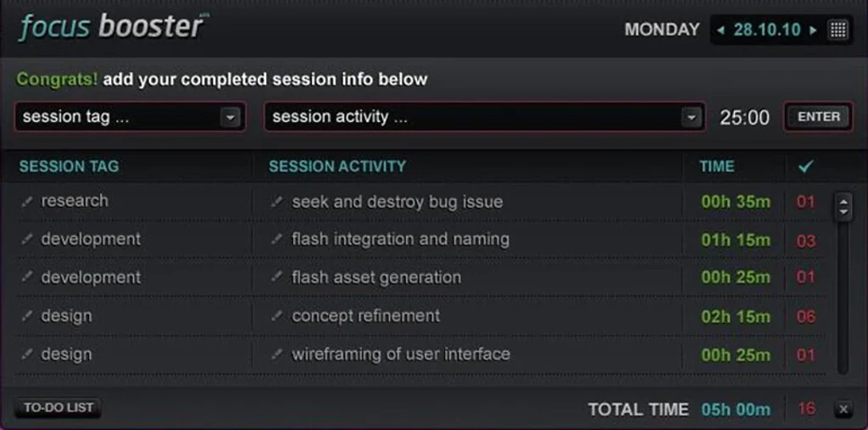The height and width of the screenshot is (430, 868).
Task: Edit pencil beside concept refinement
Action: pyautogui.click(x=277, y=316)
